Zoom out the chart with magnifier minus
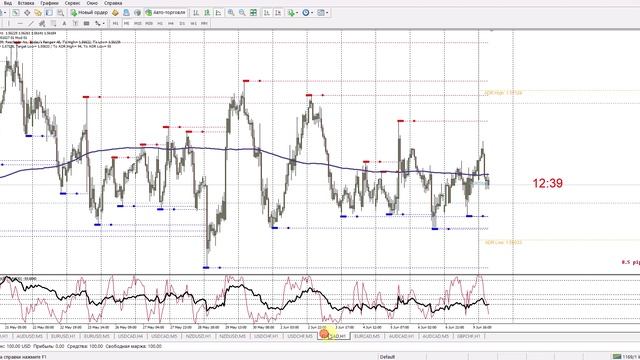 [242, 13]
